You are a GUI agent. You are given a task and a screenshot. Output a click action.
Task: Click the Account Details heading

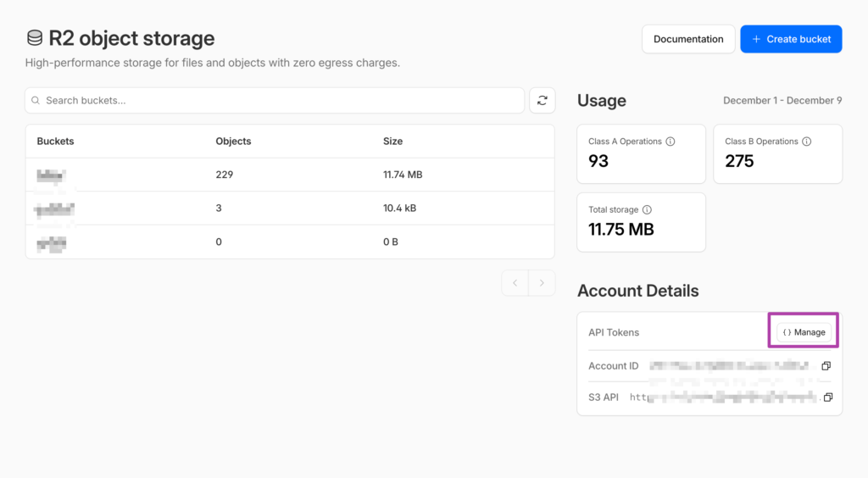point(637,291)
